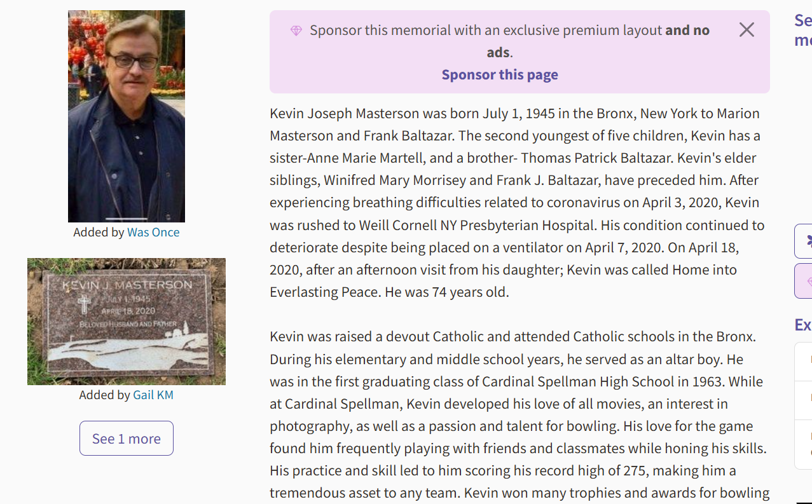Click the bold "and no ads" banner text
This screenshot has height=504, width=812.
point(687,31)
